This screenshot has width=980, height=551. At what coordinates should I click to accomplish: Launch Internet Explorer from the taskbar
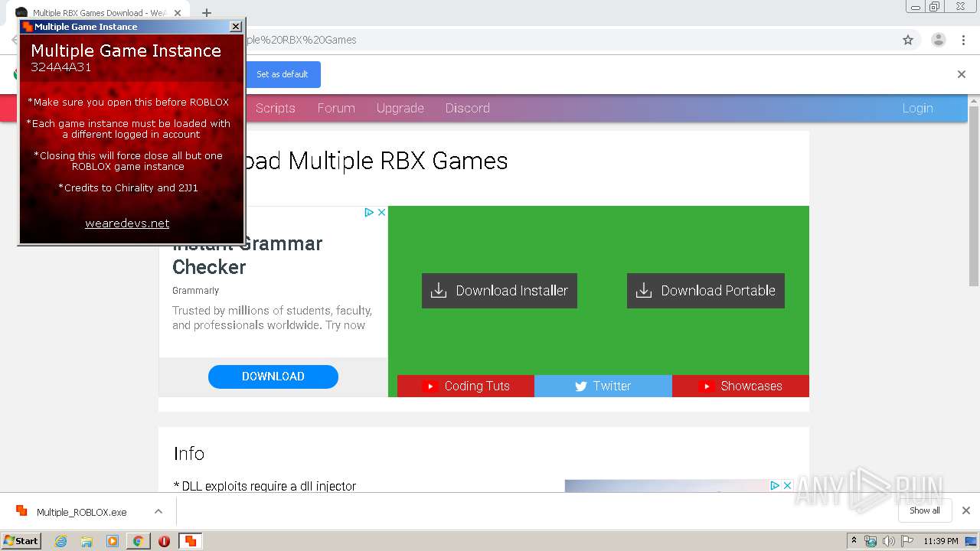pos(61,541)
